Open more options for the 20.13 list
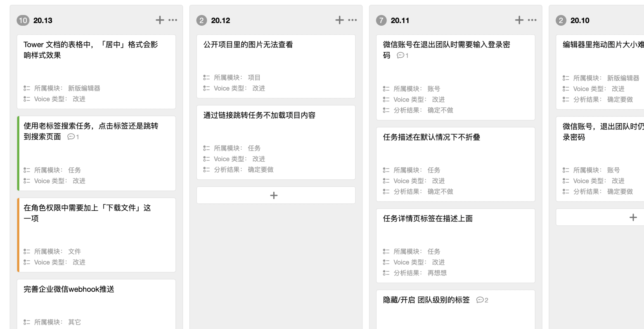The image size is (644, 329). 173,20
